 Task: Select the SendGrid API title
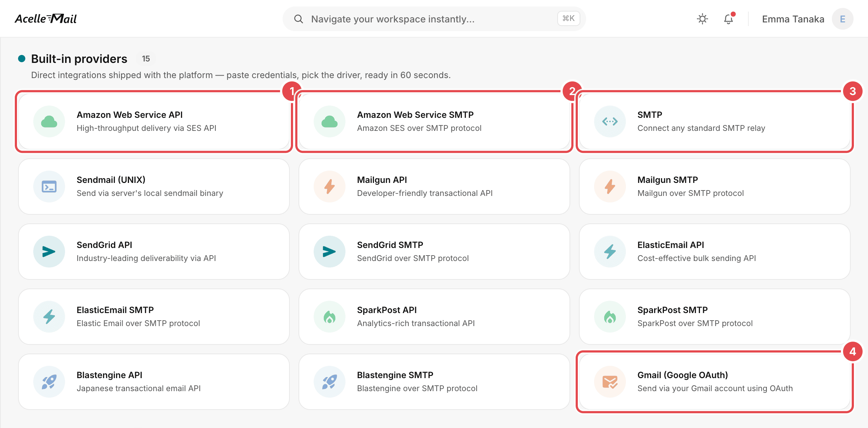coord(104,245)
